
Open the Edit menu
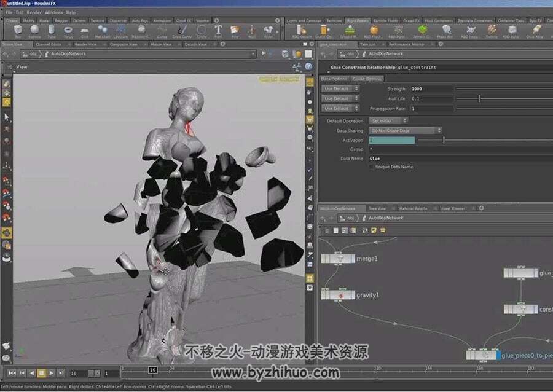coord(20,12)
